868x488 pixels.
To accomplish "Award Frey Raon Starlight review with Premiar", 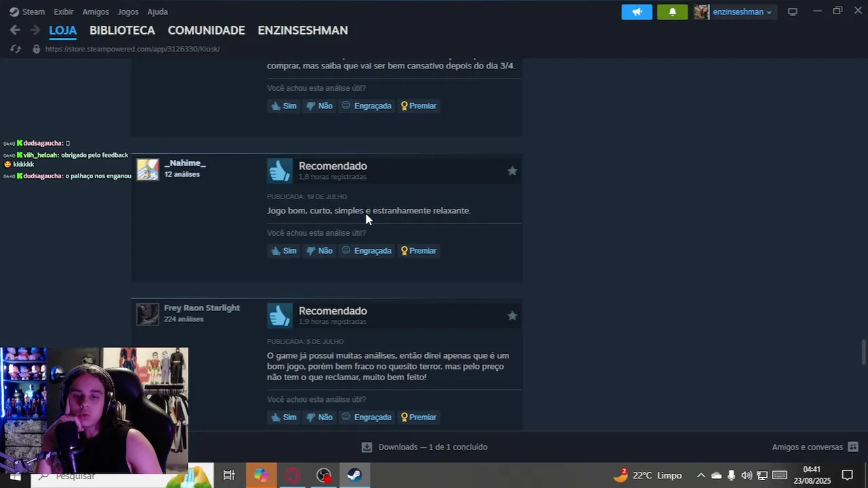I will (x=418, y=418).
